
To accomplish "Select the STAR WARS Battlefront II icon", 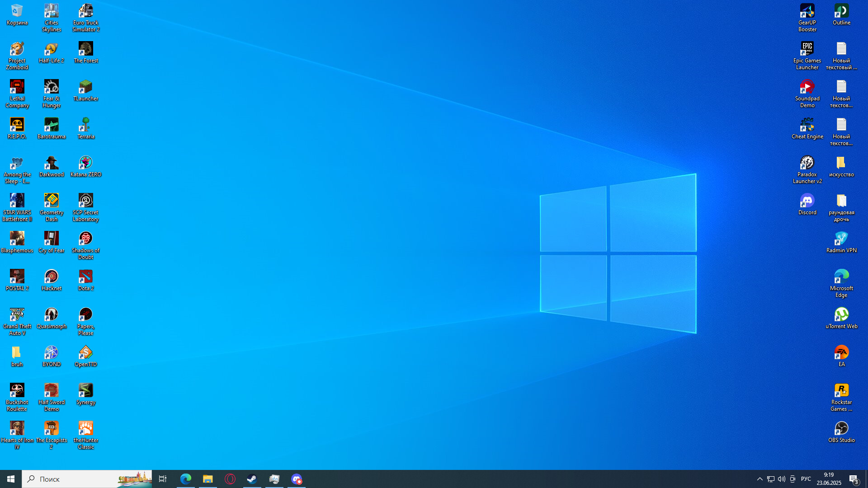I will pyautogui.click(x=17, y=208).
